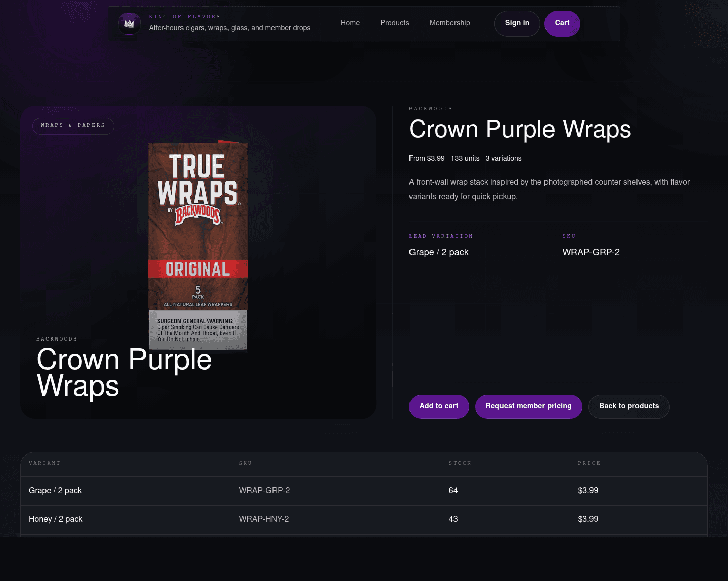The width and height of the screenshot is (728, 581).
Task: Click the Honey row price $3.99
Action: coord(588,519)
